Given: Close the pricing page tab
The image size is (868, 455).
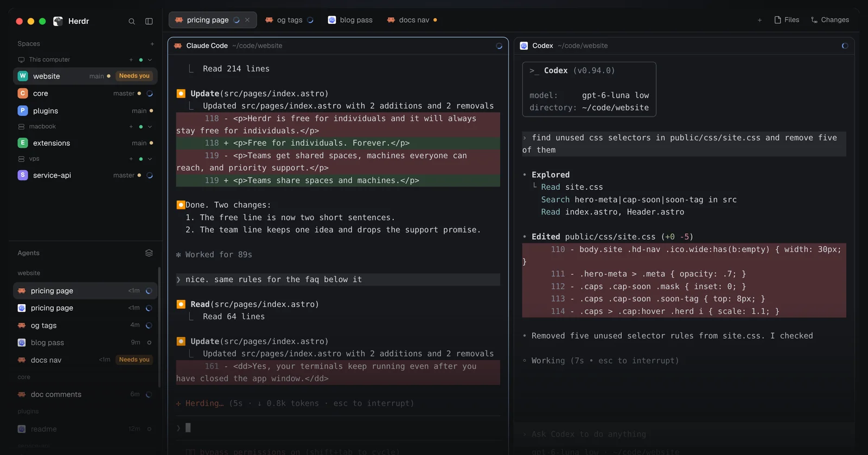Looking at the screenshot, I should click(x=247, y=20).
